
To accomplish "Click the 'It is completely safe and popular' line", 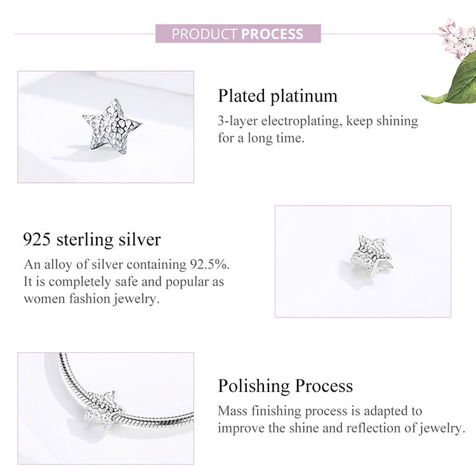I will (124, 281).
